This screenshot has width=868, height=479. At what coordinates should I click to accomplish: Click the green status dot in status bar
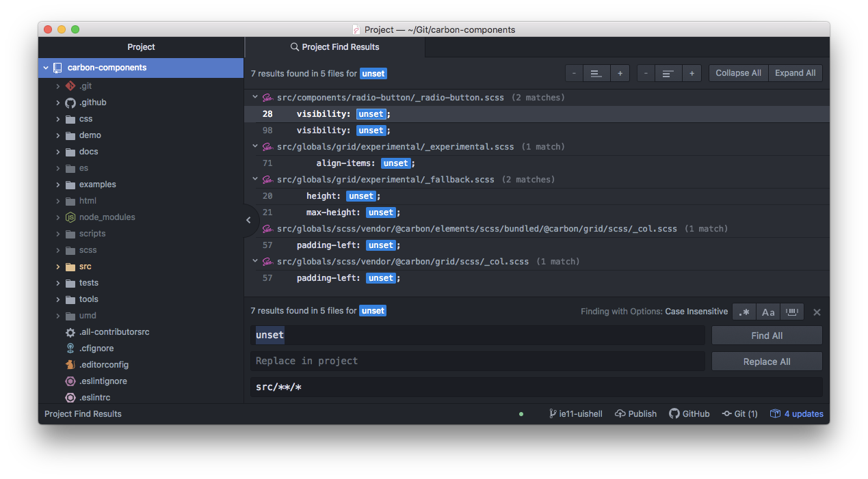tap(521, 414)
